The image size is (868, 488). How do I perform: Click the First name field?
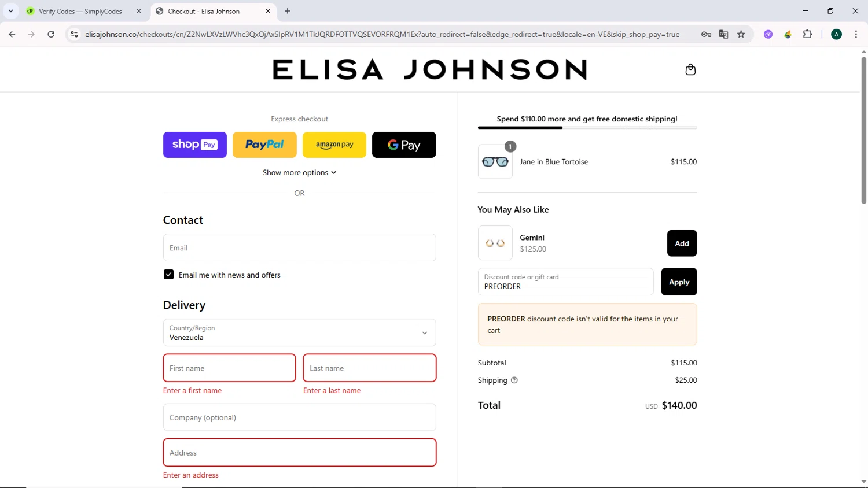[x=229, y=368]
